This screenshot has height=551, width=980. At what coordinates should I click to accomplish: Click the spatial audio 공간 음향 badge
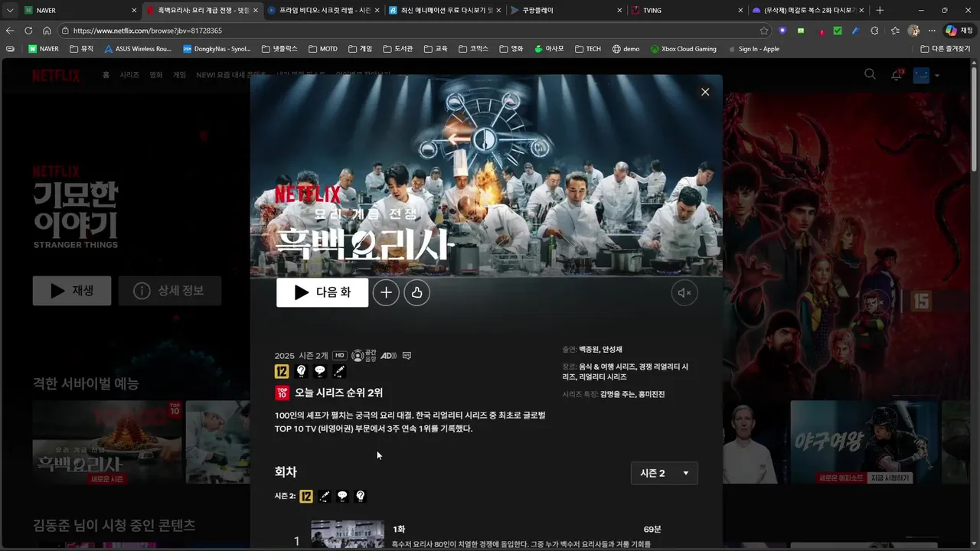364,356
